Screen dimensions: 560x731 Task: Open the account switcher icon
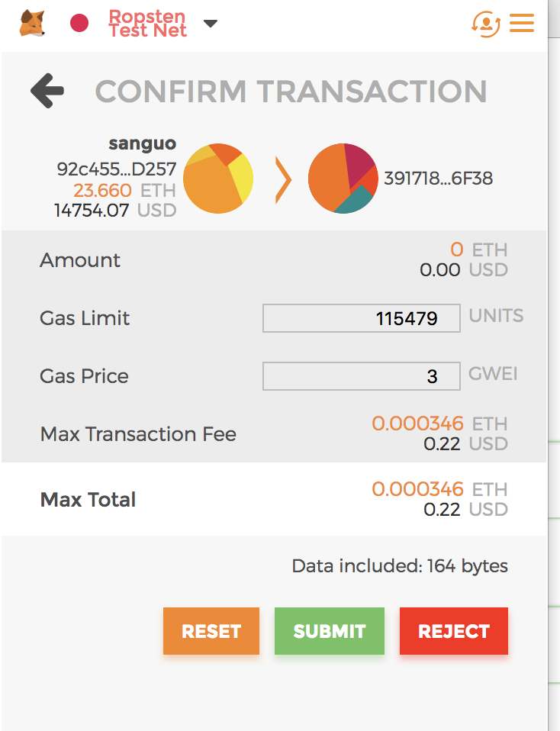click(486, 24)
